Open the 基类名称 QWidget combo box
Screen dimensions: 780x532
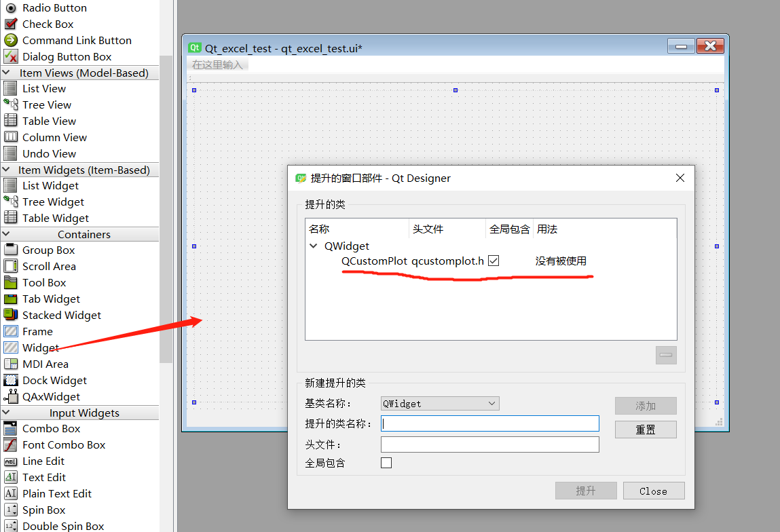[x=440, y=403]
